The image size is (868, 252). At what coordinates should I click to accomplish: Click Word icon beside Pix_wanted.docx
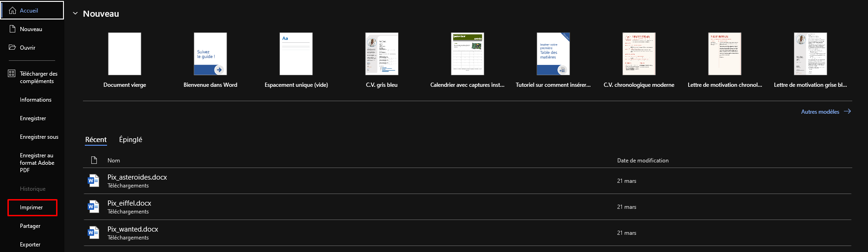[x=94, y=233]
